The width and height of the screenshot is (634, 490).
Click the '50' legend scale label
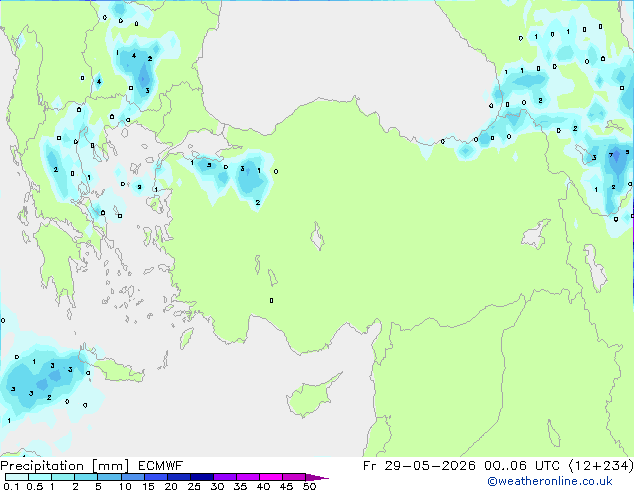309,486
